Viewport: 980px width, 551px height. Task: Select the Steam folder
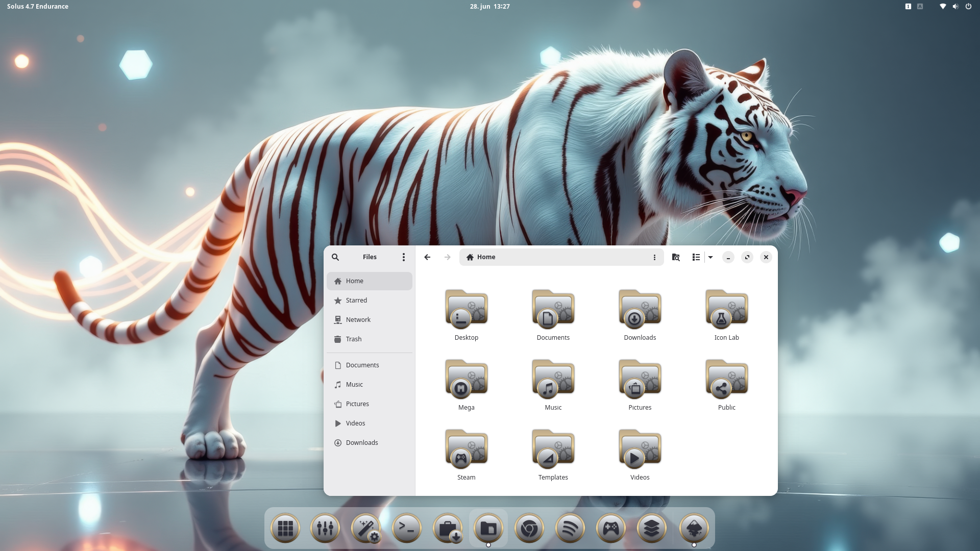point(467,449)
